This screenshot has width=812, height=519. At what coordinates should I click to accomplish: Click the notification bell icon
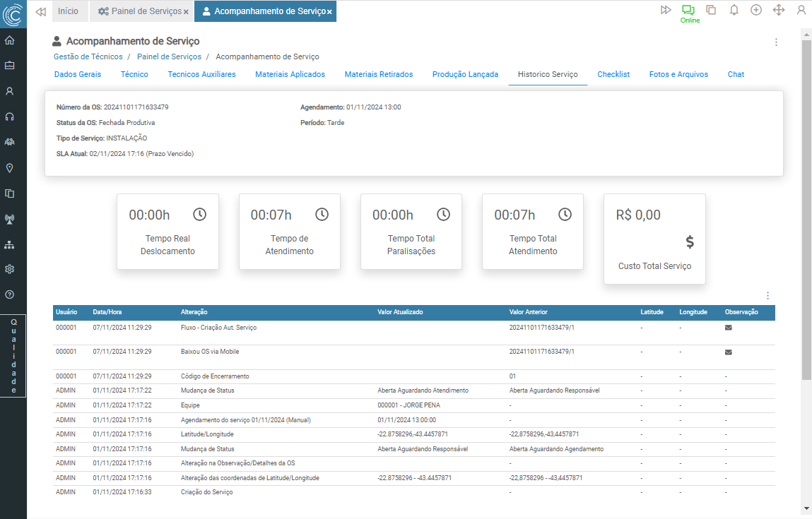coord(734,10)
